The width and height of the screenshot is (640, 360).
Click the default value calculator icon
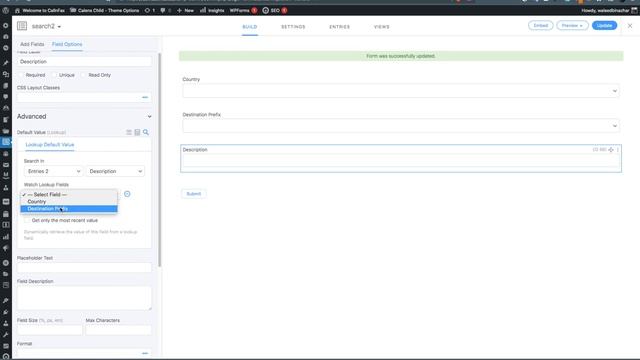tap(138, 132)
